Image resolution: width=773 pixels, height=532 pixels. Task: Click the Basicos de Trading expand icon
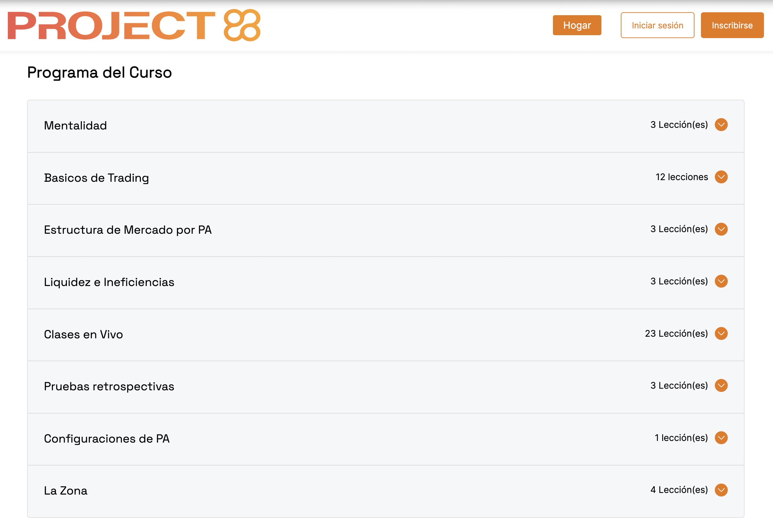pos(721,177)
